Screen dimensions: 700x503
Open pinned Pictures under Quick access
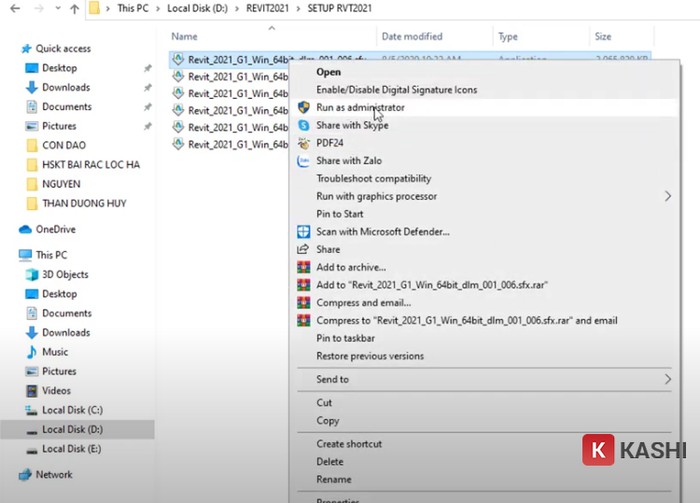click(x=59, y=126)
